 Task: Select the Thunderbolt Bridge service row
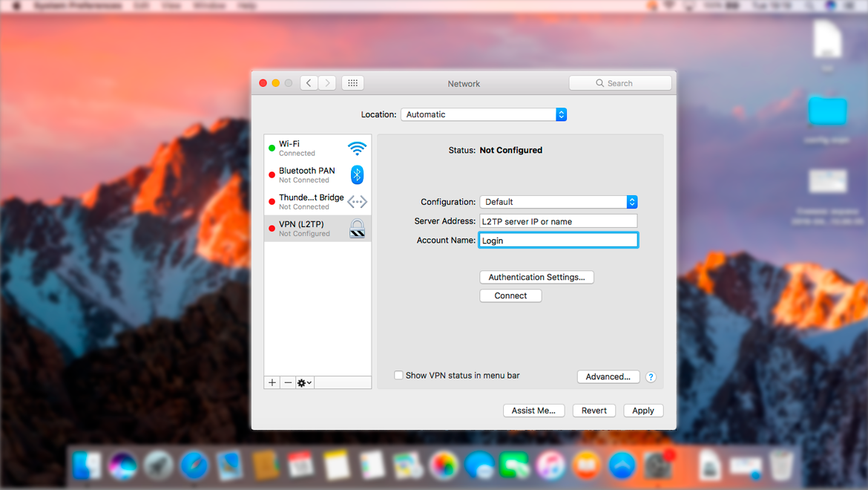[318, 201]
